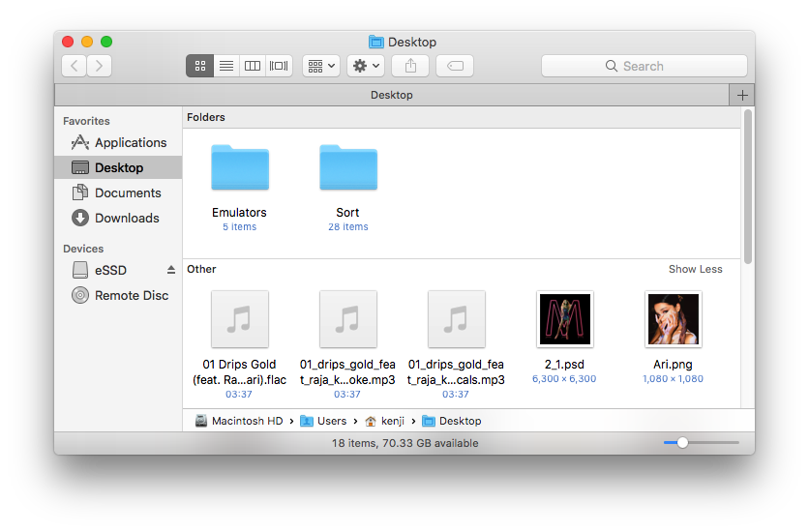Click the vertical scrollbar
The height and width of the screenshot is (532, 809).
click(748, 187)
